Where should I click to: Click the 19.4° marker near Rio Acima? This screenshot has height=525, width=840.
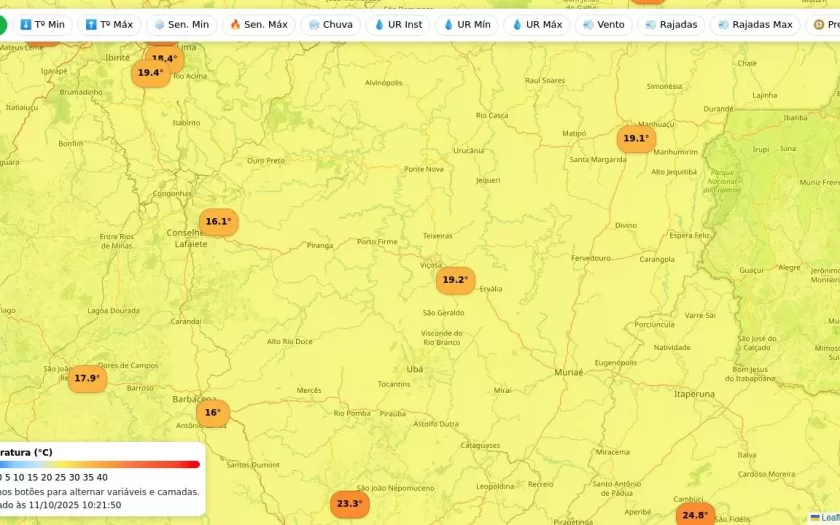(x=150, y=73)
